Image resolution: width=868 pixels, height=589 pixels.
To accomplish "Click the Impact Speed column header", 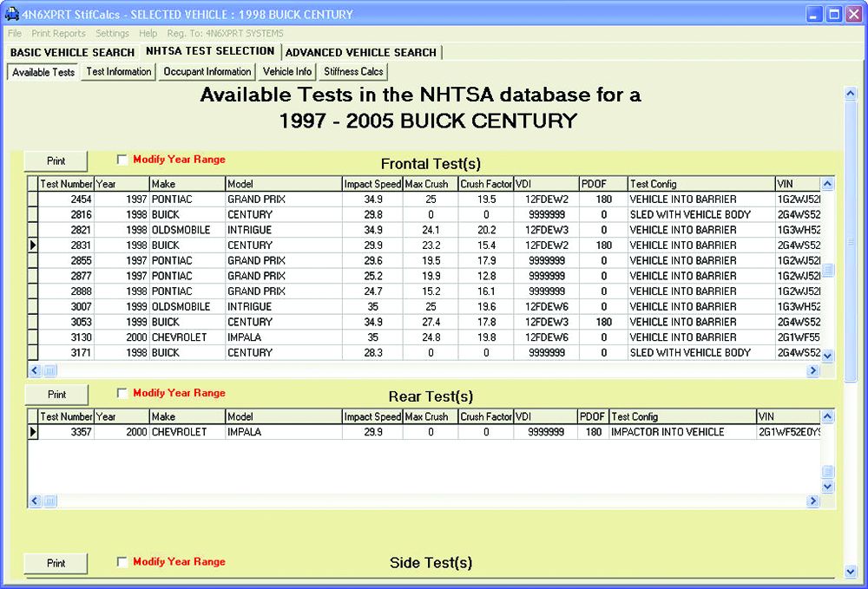I will 372,183.
